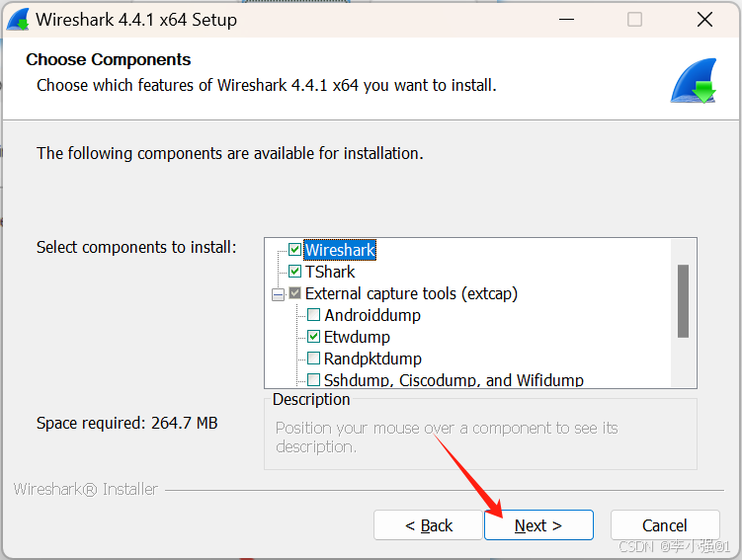Collapse the External capture tools tree node

coord(279,294)
